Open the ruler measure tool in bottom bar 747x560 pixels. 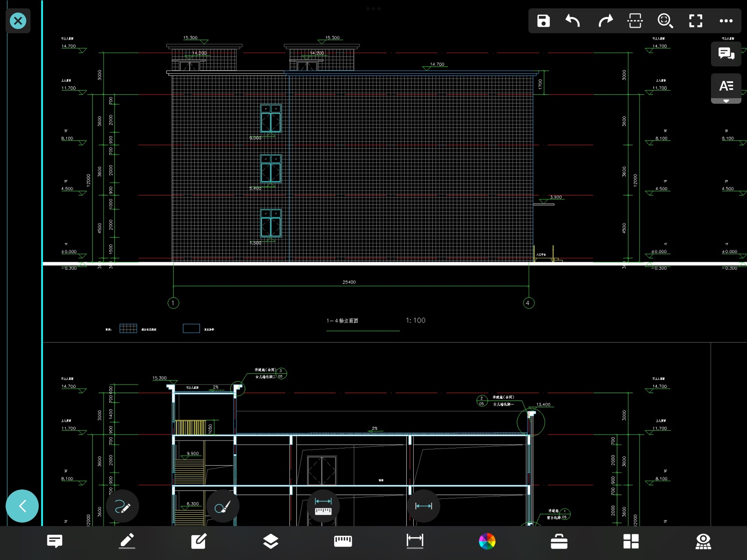tap(343, 541)
